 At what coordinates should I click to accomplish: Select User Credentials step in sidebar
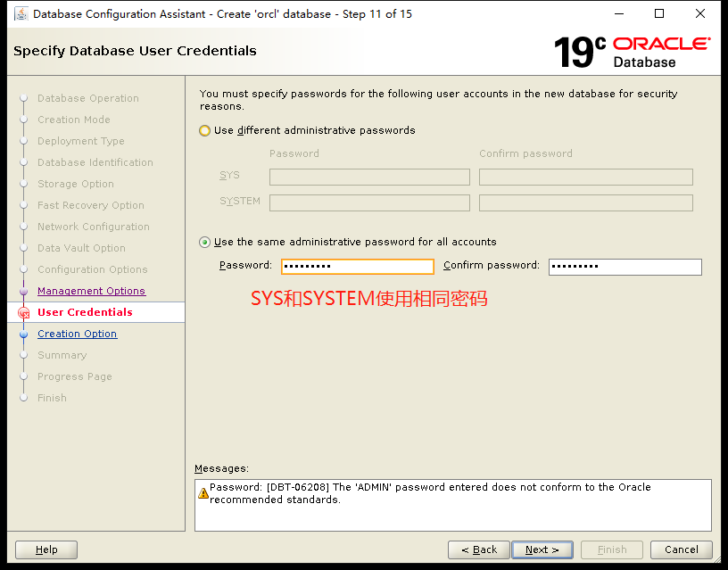(85, 312)
